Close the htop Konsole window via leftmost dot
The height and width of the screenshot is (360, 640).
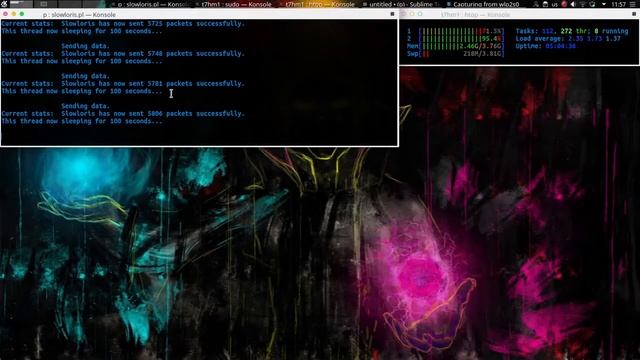pos(403,14)
